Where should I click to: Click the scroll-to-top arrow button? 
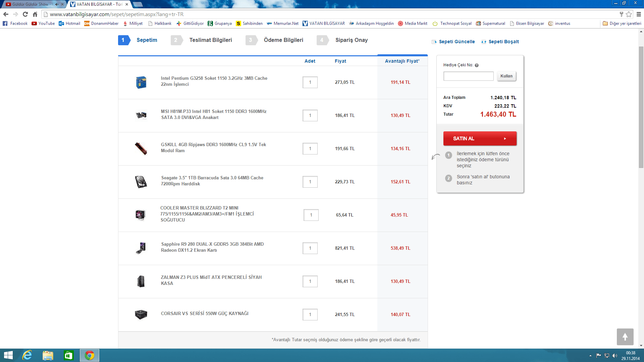[x=625, y=337]
